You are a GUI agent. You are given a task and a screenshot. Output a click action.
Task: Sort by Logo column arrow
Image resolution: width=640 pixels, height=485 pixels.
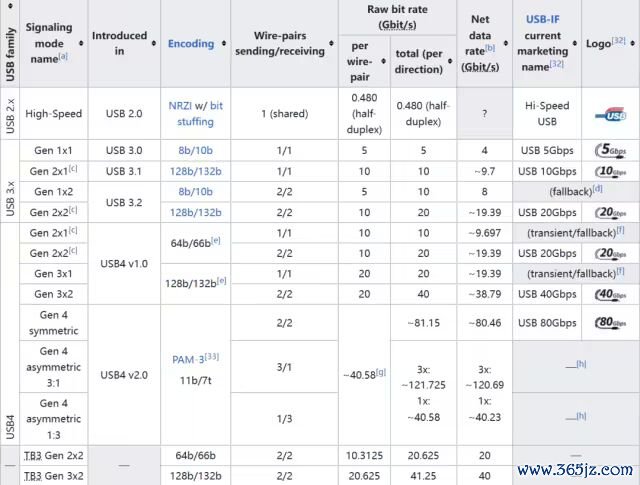click(632, 43)
